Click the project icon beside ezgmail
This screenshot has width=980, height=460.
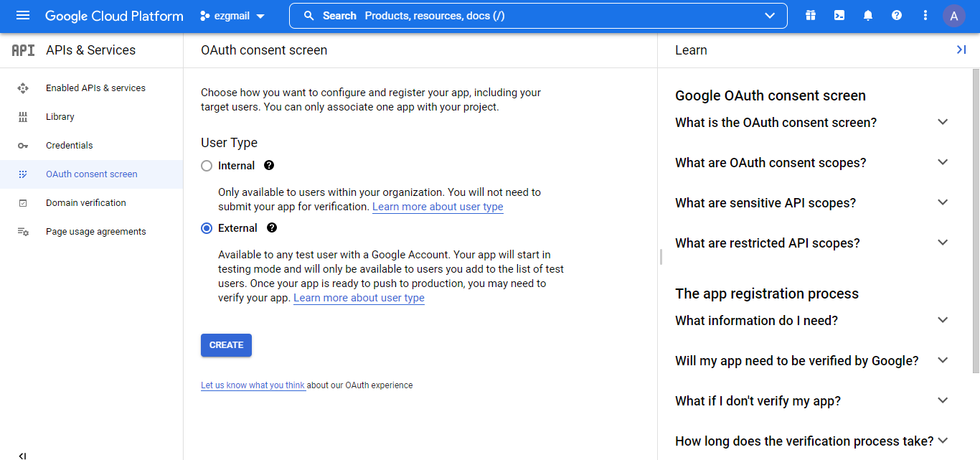(x=204, y=16)
